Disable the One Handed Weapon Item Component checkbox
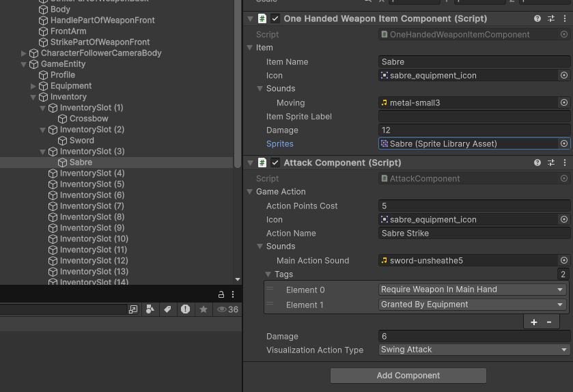The height and width of the screenshot is (392, 573). (275, 18)
